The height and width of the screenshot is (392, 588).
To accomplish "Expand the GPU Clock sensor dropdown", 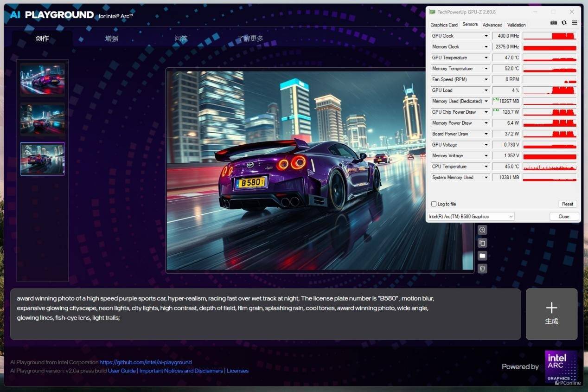I will click(486, 36).
